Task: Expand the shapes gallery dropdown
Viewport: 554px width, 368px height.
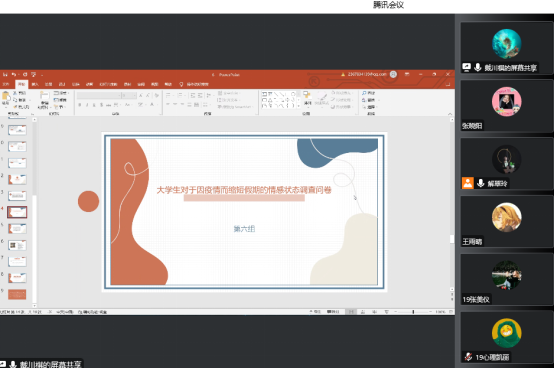Action: [x=299, y=106]
